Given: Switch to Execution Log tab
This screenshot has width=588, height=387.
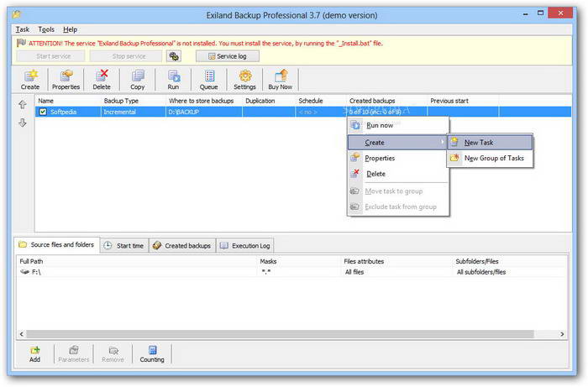Looking at the screenshot, I should point(245,246).
